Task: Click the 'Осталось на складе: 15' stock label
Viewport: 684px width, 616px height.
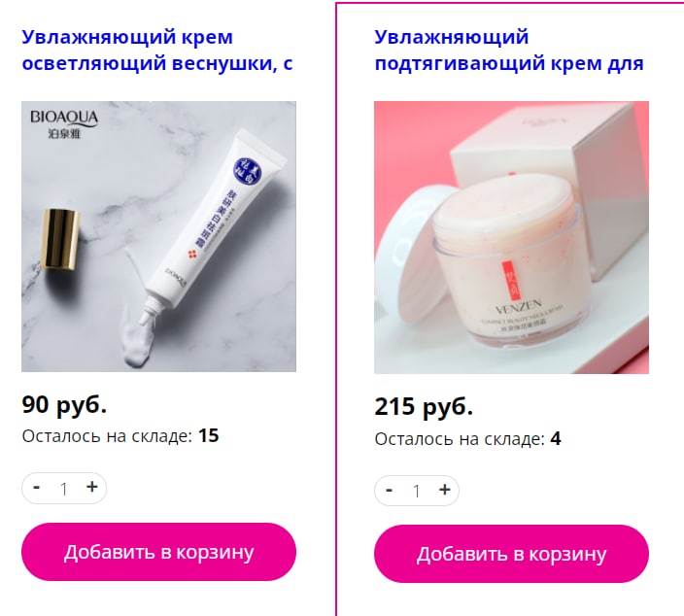Action: pos(120,436)
